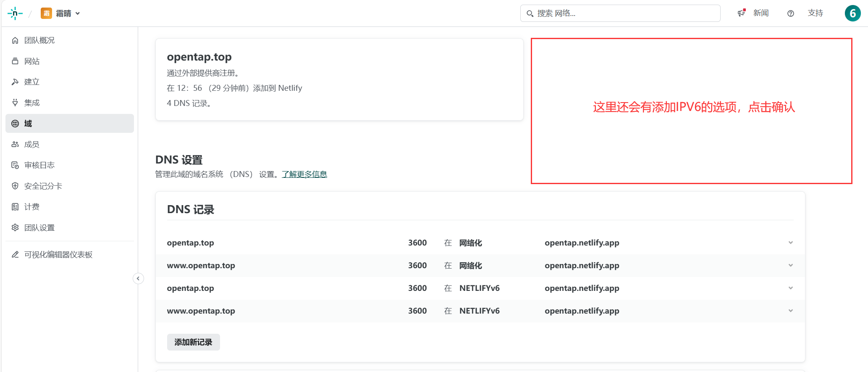The height and width of the screenshot is (372, 868).
Task: Click the 支持 help question-mark icon
Action: tap(791, 13)
